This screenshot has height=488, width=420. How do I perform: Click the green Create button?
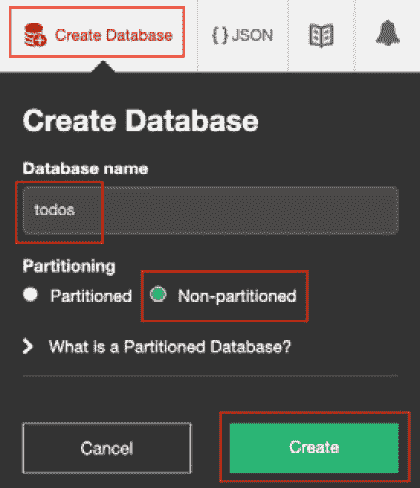point(314,448)
